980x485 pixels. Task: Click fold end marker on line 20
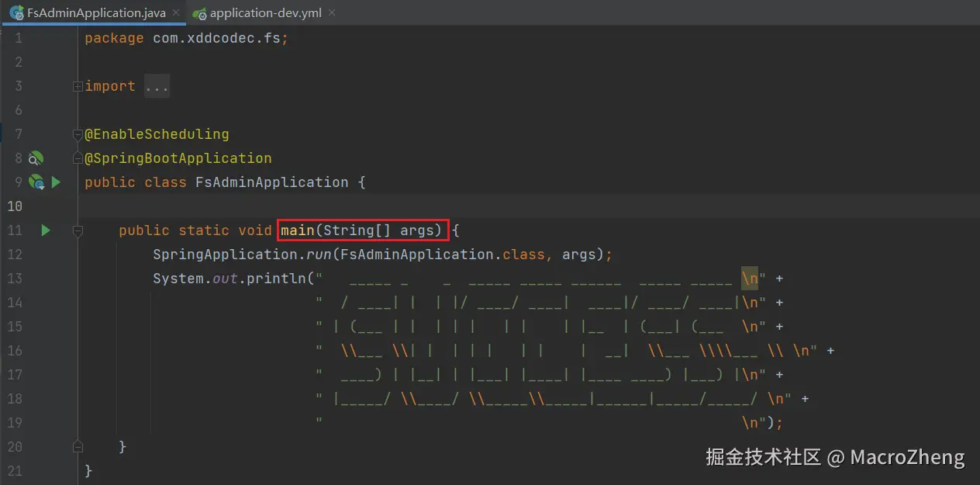click(78, 446)
